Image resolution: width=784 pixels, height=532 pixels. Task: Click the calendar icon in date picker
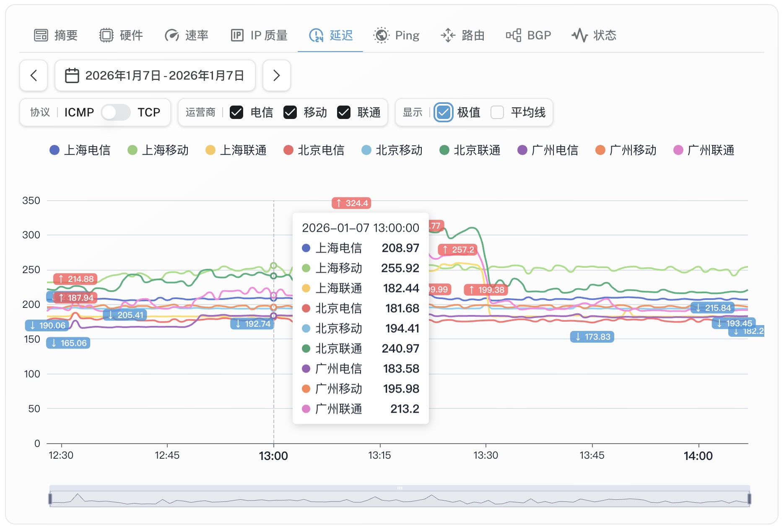pyautogui.click(x=72, y=75)
